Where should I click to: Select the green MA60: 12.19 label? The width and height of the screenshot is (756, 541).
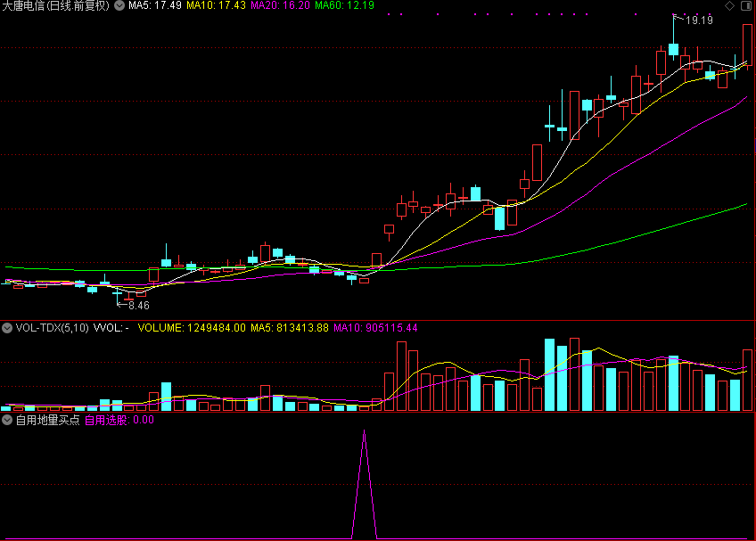pyautogui.click(x=344, y=6)
